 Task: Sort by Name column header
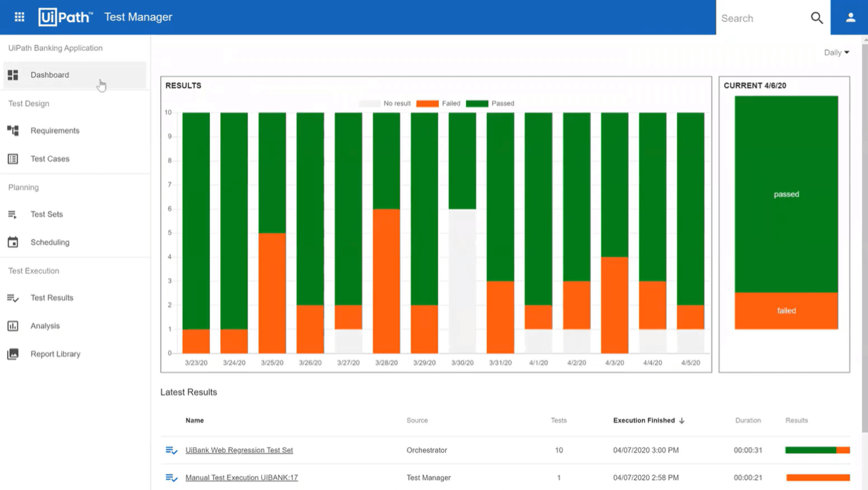pos(194,421)
